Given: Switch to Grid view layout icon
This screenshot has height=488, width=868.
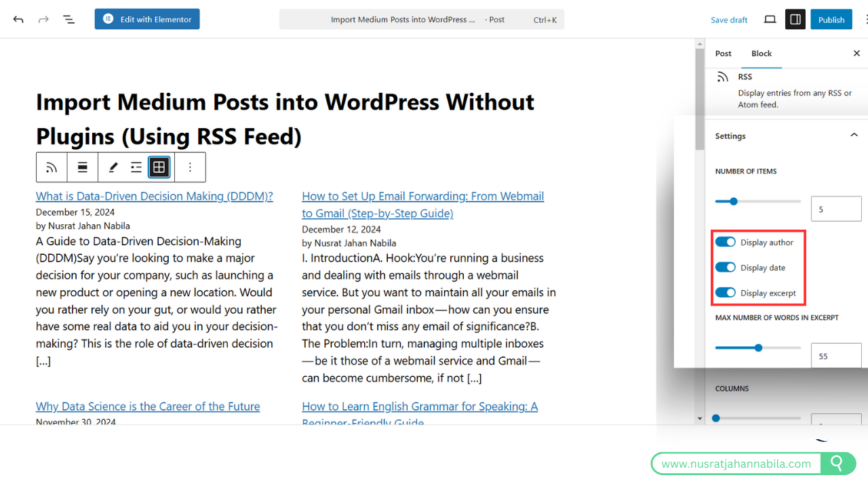Looking at the screenshot, I should tap(159, 167).
